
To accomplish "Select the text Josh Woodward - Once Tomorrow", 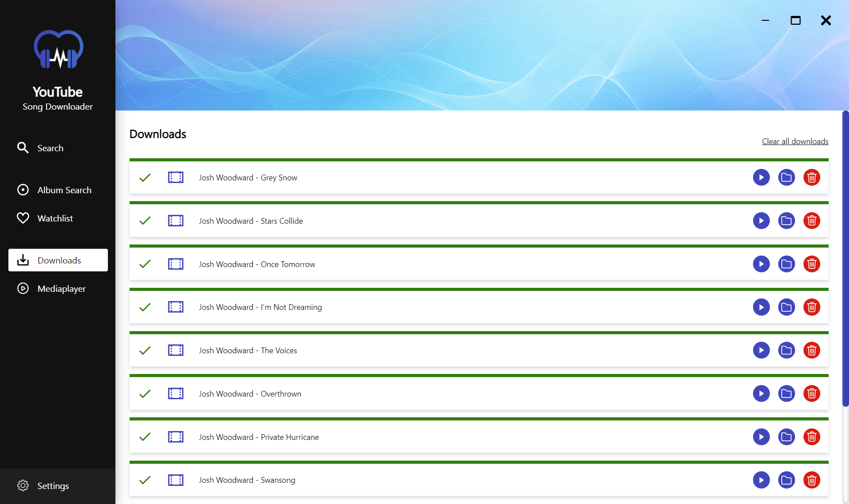I will pyautogui.click(x=257, y=264).
